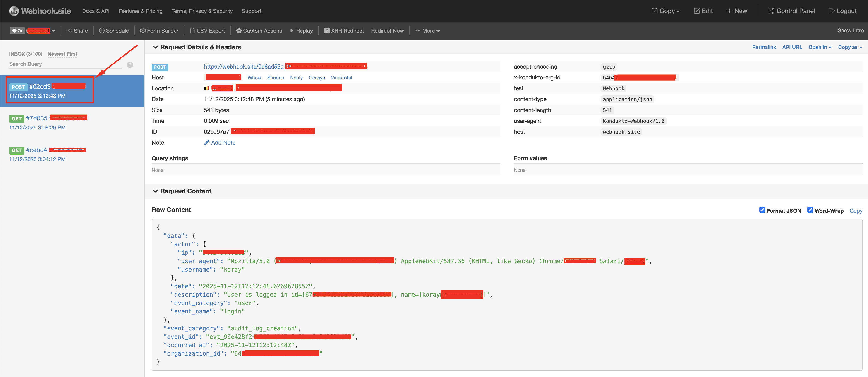The width and height of the screenshot is (868, 377).
Task: Expand the More dropdown menu
Action: tap(428, 31)
